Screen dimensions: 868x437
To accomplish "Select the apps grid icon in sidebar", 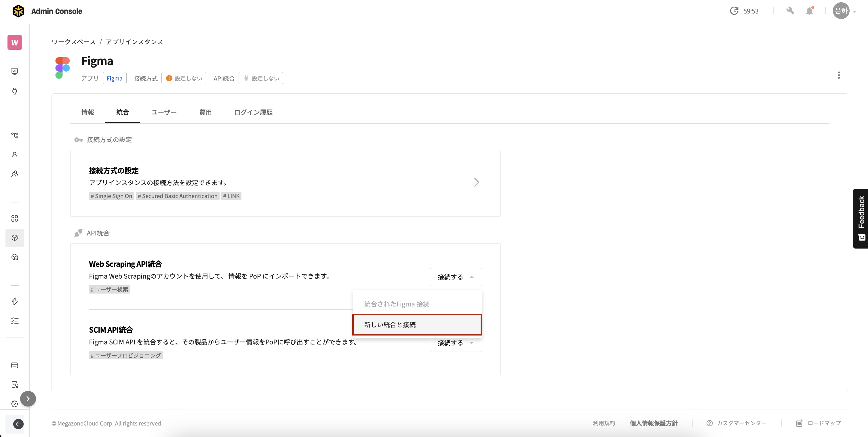I will 14,218.
